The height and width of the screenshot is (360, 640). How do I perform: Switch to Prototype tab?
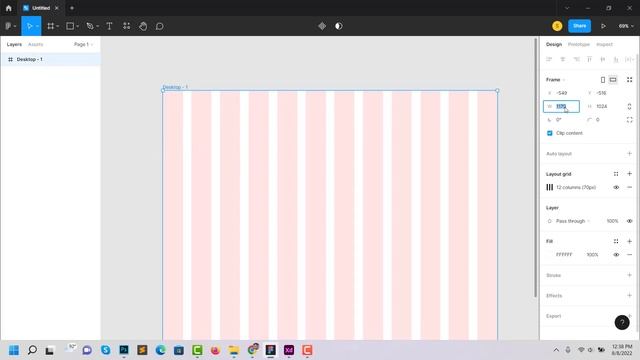click(x=579, y=44)
